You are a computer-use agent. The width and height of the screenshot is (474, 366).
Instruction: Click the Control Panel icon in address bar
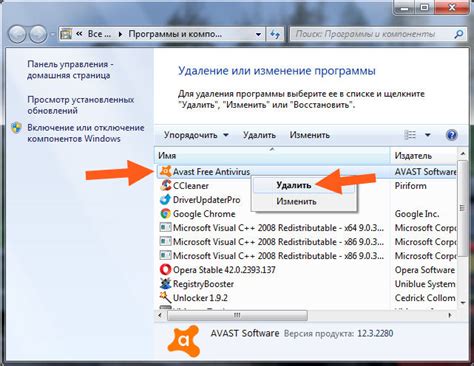pyautogui.click(x=66, y=34)
